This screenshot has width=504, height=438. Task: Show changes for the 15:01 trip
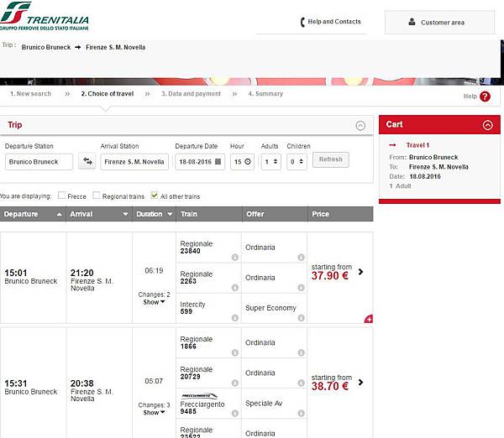coord(154,302)
